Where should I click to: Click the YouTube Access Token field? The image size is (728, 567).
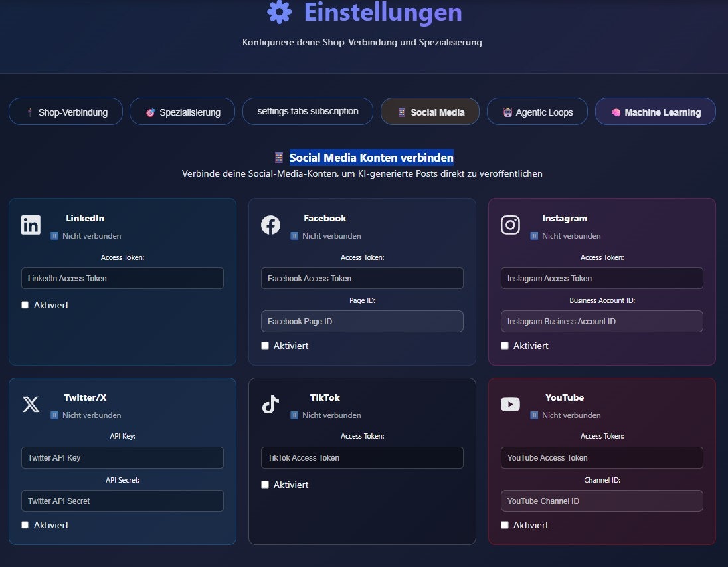(x=602, y=457)
